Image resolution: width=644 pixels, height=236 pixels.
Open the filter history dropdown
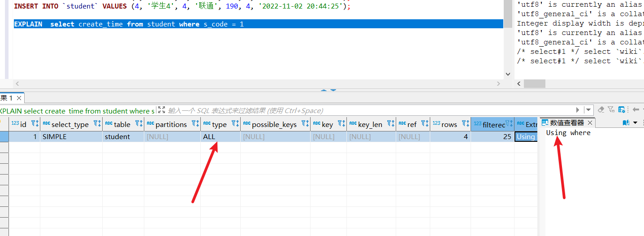[x=588, y=110]
